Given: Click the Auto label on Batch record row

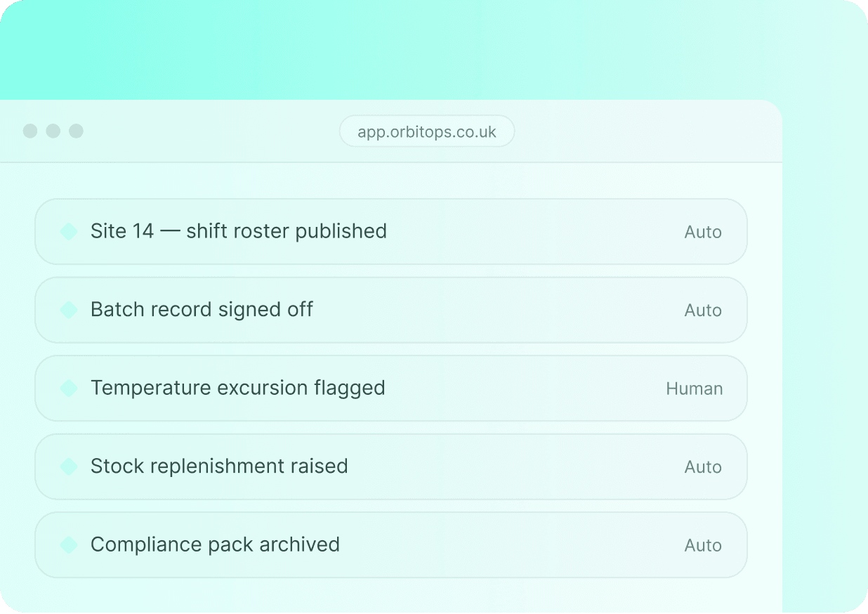Looking at the screenshot, I should coord(703,311).
